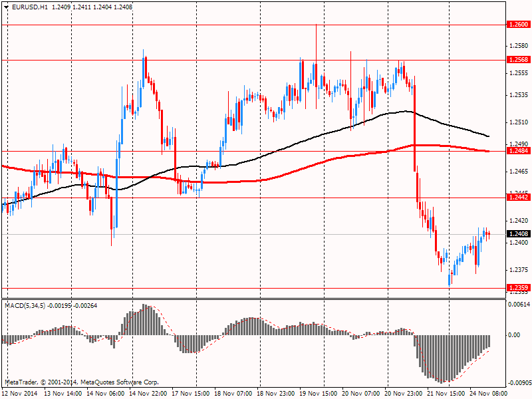
Task: Select the red 1.2600 price level label
Action: pyautogui.click(x=519, y=24)
